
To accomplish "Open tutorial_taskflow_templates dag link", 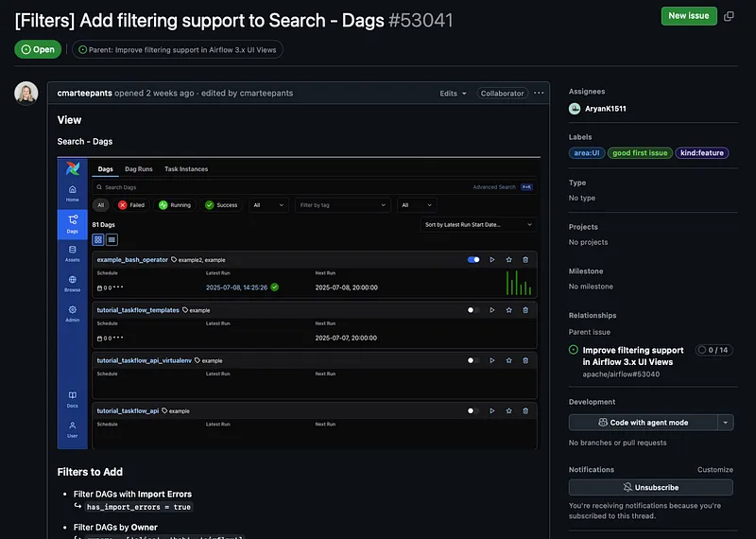I will (x=138, y=310).
